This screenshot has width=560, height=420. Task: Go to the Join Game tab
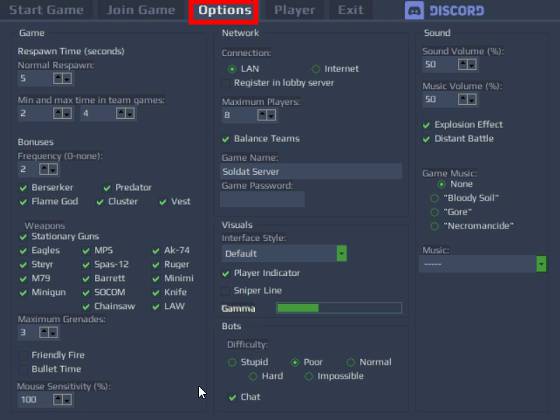coord(141,10)
